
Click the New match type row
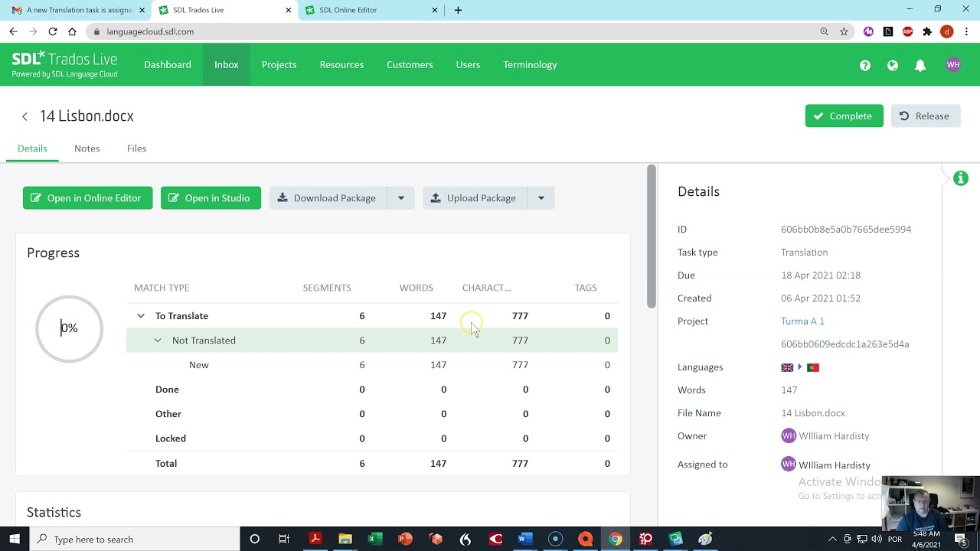point(372,365)
